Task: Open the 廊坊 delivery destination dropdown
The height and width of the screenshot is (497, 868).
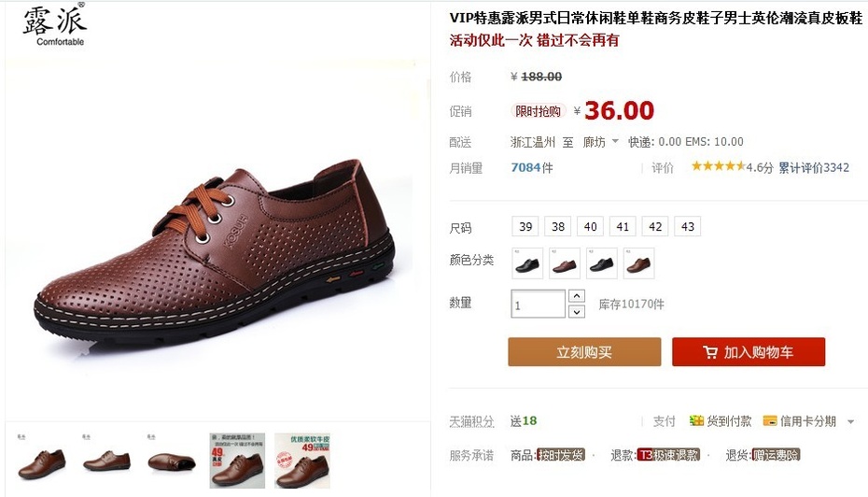Action: (601, 142)
